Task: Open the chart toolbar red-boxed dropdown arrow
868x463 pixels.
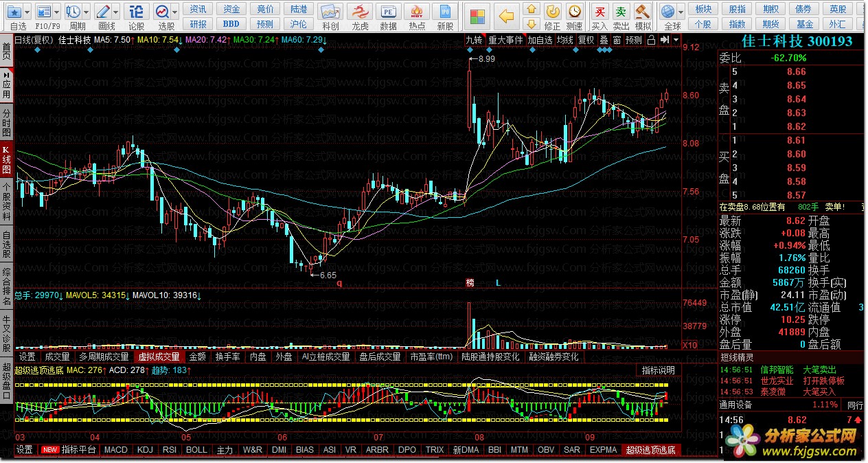Action: pos(676,40)
